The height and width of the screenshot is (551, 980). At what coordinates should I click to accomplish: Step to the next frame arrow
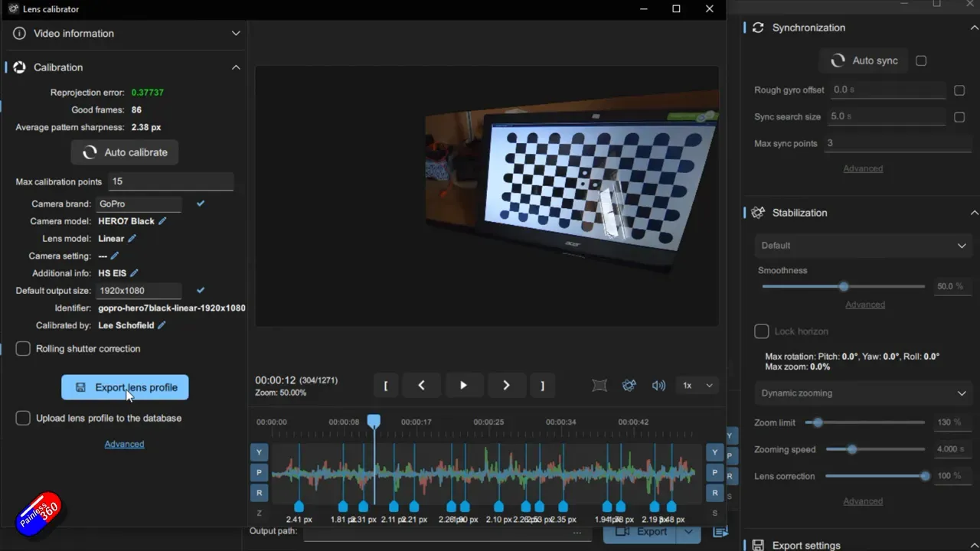[506, 386]
